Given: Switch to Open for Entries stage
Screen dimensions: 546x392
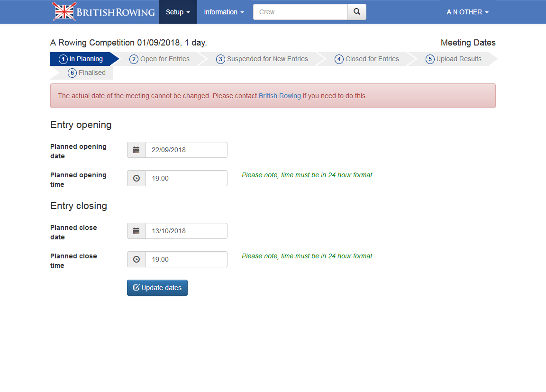Looking at the screenshot, I should pos(160,59).
